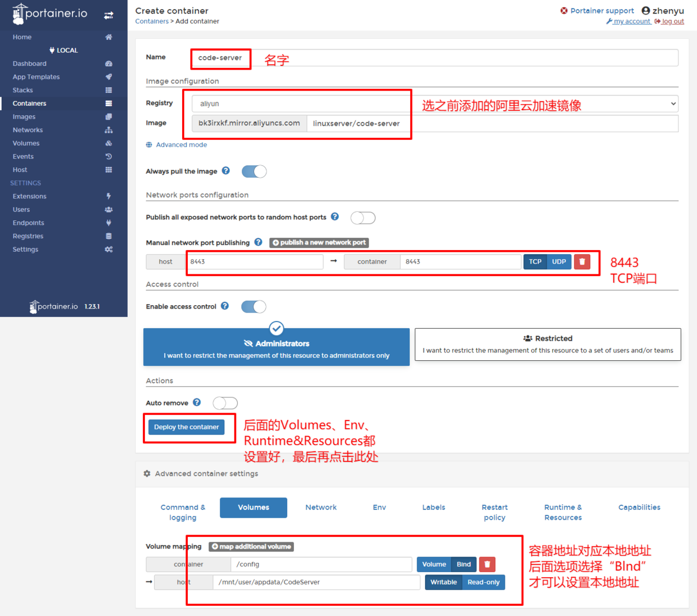Open the Runtime & Resources tab

point(563,512)
